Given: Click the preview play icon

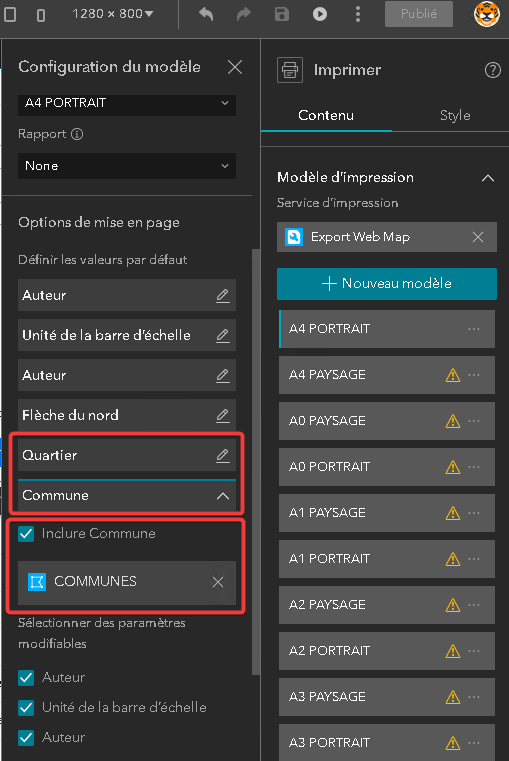Looking at the screenshot, I should (x=320, y=14).
